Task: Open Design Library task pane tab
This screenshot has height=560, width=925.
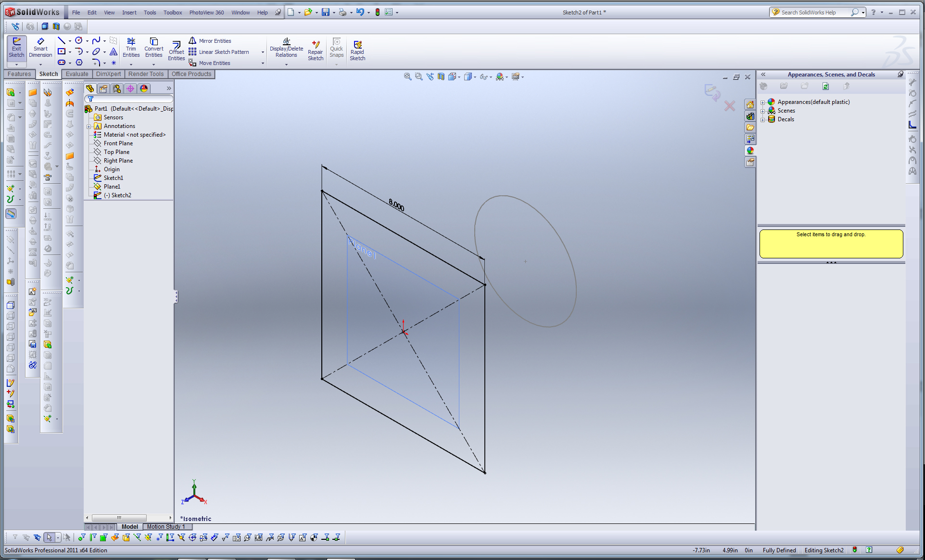Action: coord(750,116)
